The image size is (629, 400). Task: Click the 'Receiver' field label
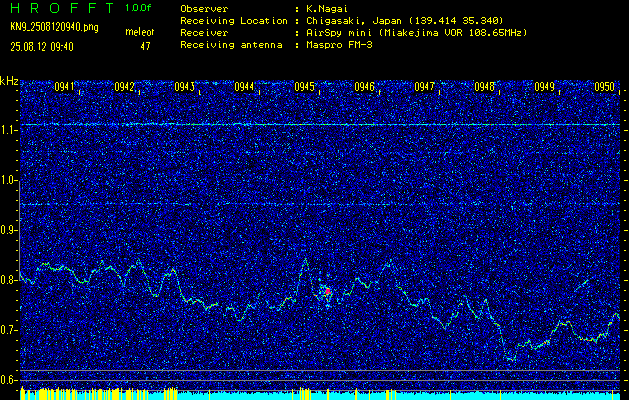click(x=204, y=33)
